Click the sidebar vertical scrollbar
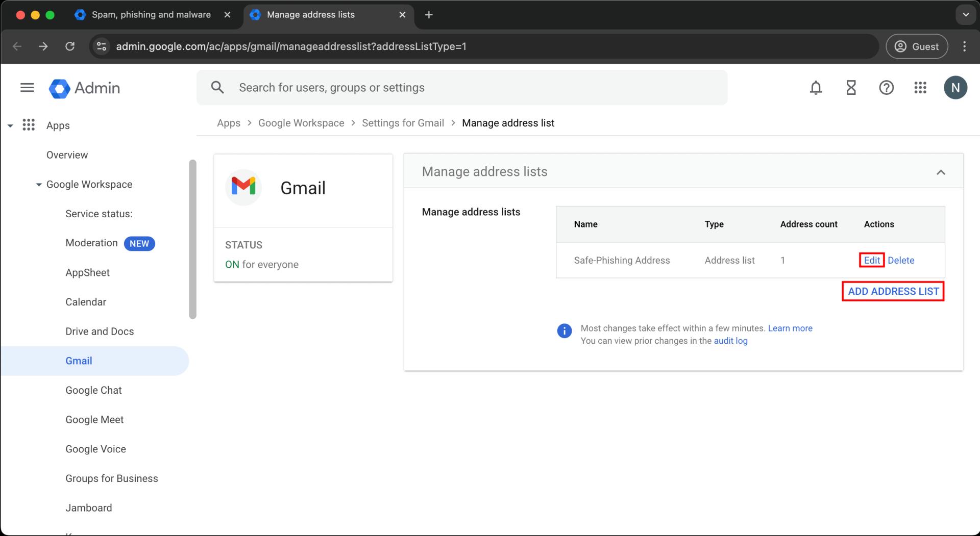Image resolution: width=980 pixels, height=536 pixels. point(192,239)
